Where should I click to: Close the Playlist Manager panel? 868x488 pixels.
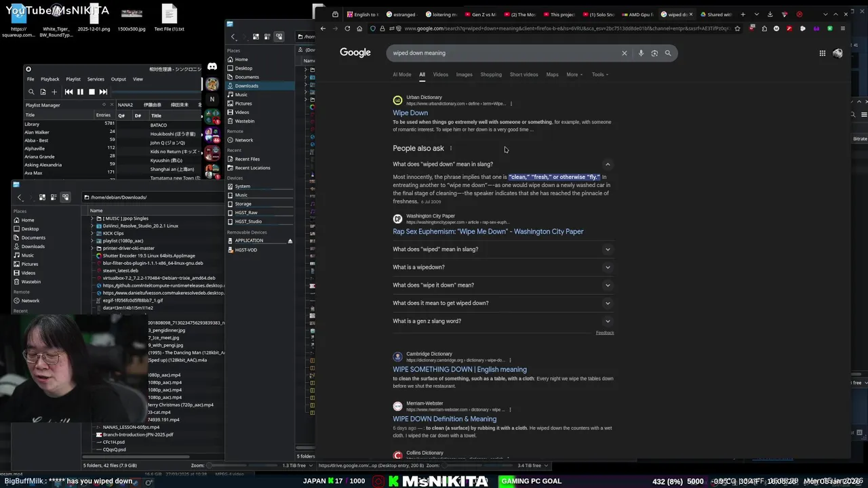[x=111, y=104]
